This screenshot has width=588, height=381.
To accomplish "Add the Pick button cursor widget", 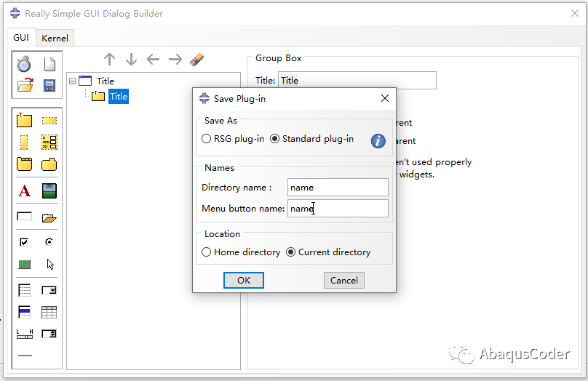I will pyautogui.click(x=50, y=264).
